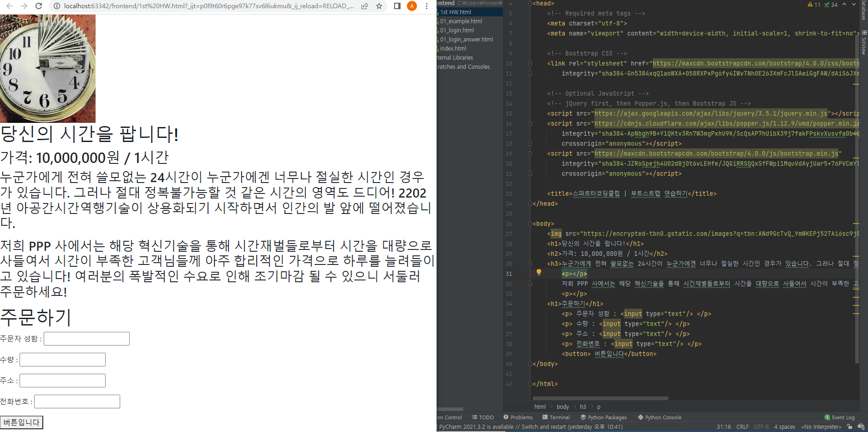
Task: Focus the browser address bar URL
Action: coord(209,6)
